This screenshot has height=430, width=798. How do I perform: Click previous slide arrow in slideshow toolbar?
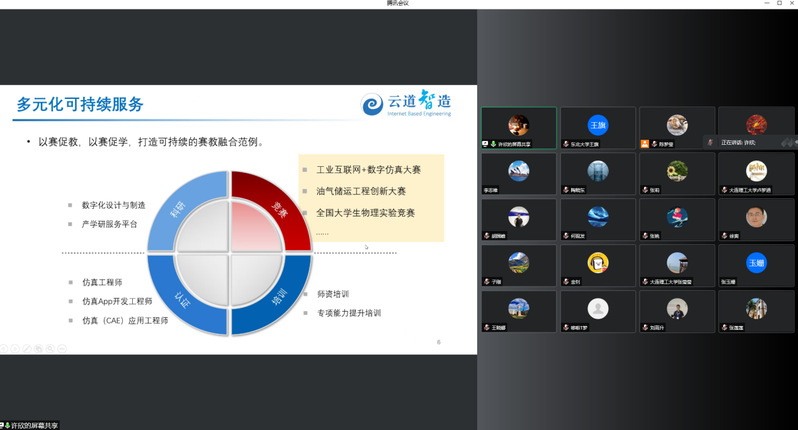4,348
